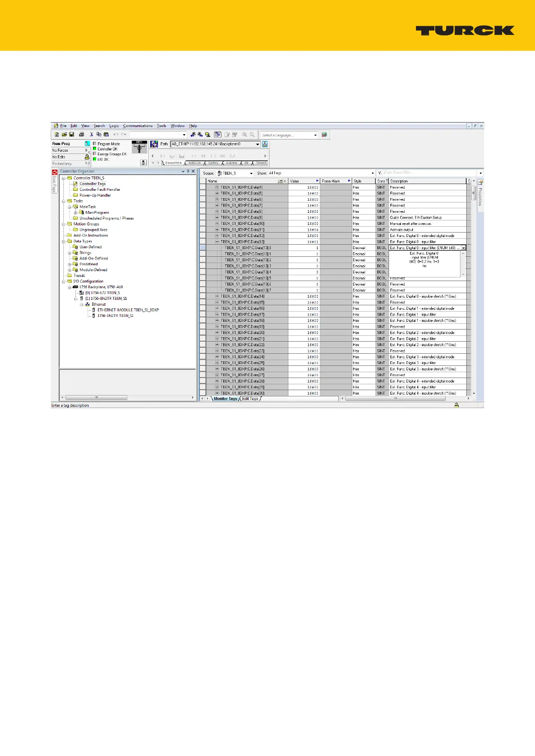
Task: Click the Edits lock icon next to No Edits
Action: [x=87, y=157]
